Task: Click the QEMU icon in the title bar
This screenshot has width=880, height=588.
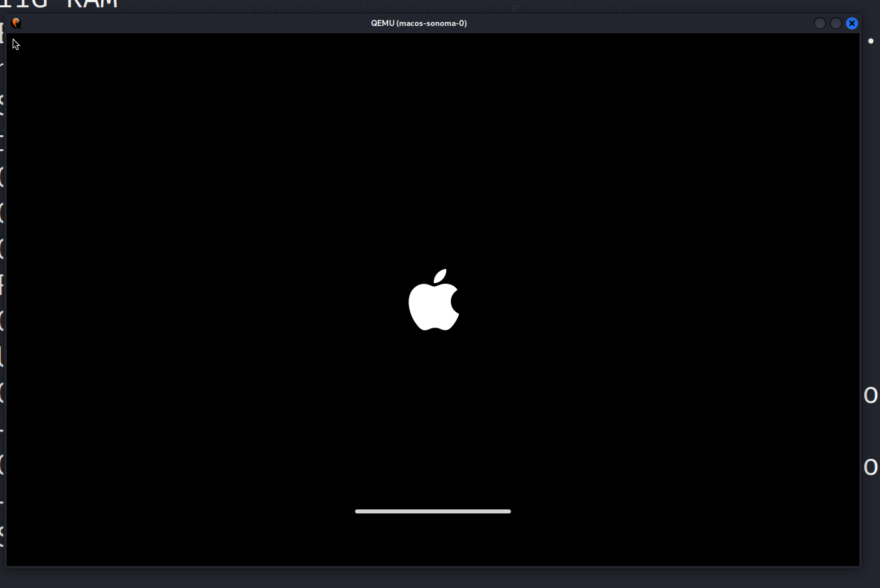Action: 17,23
